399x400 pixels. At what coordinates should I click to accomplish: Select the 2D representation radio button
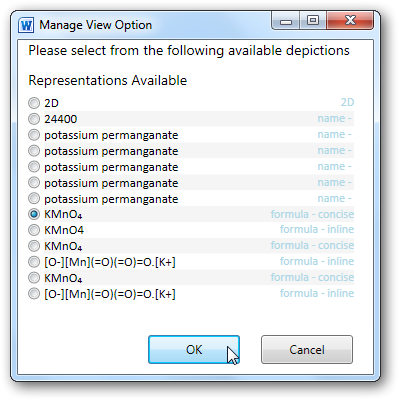34,103
